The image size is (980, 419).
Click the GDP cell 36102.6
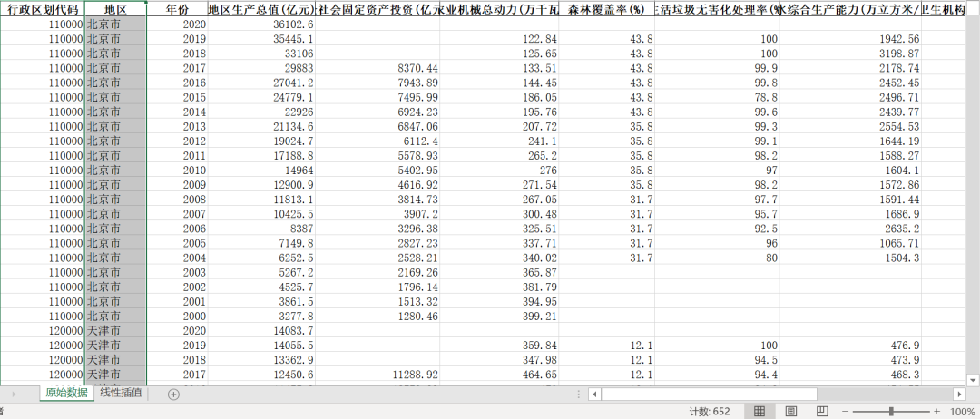[261, 24]
